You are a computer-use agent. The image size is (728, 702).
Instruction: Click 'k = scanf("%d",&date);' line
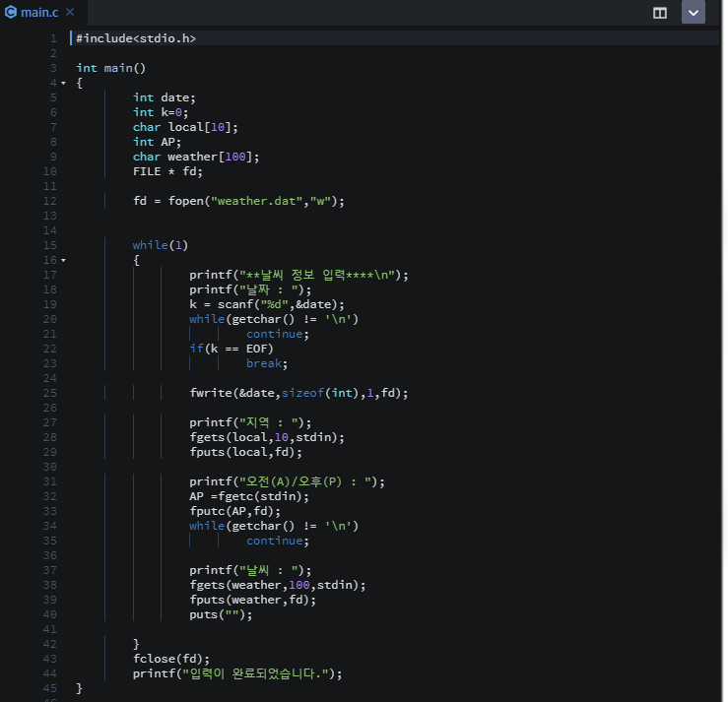pos(267,304)
